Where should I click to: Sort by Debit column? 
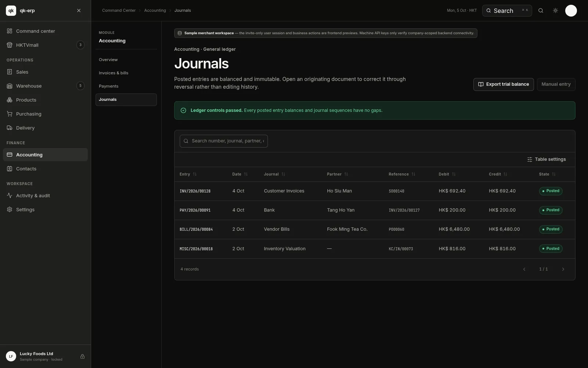point(447,174)
